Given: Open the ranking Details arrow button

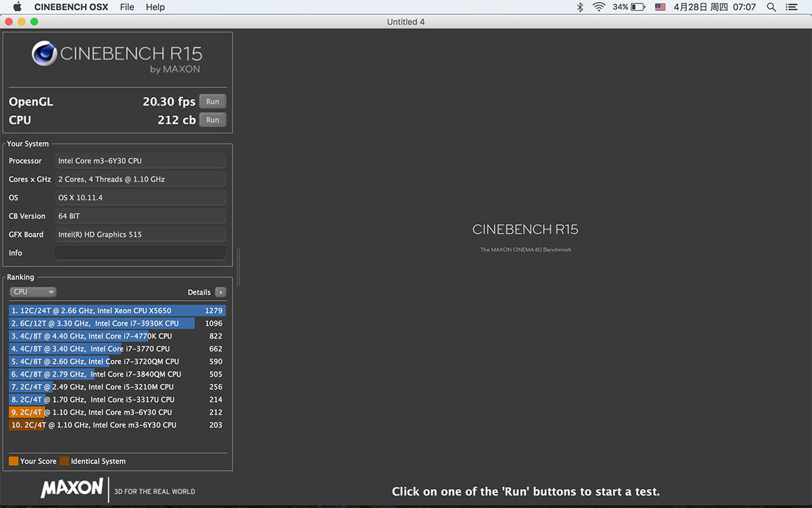Looking at the screenshot, I should 221,292.
